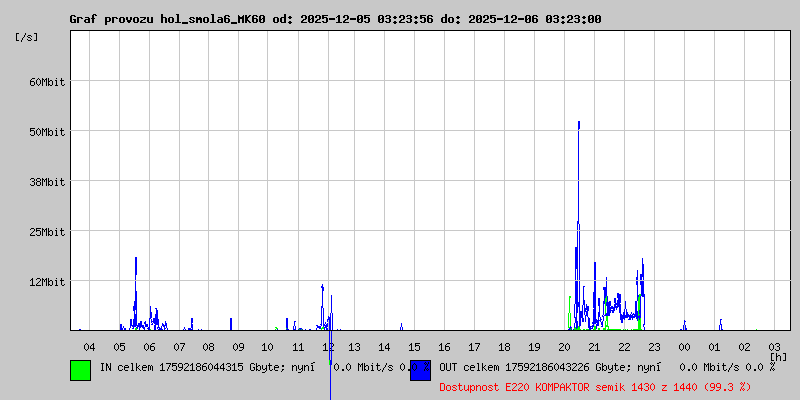This screenshot has height=400, width=800.
Task: Click the 12Mbit y-axis label
Action: point(46,281)
